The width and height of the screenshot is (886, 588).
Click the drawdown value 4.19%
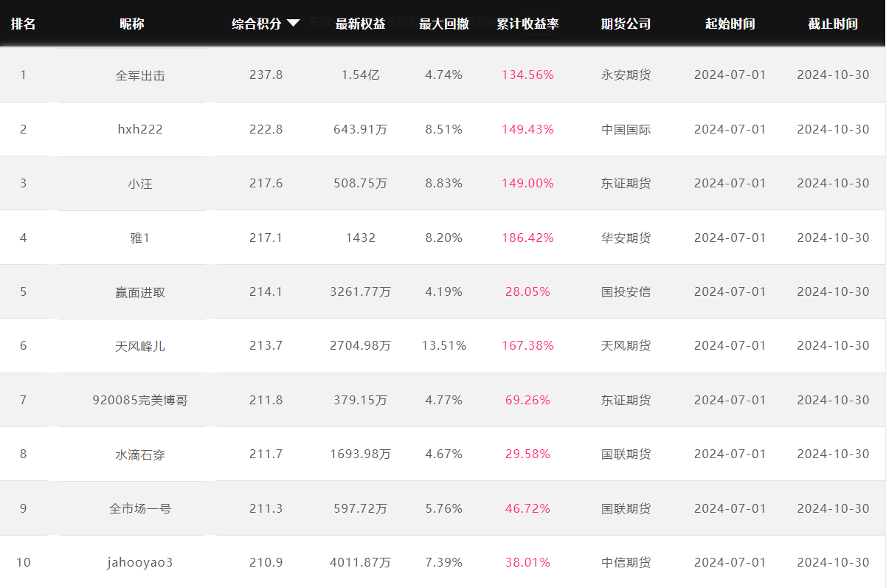click(x=444, y=291)
